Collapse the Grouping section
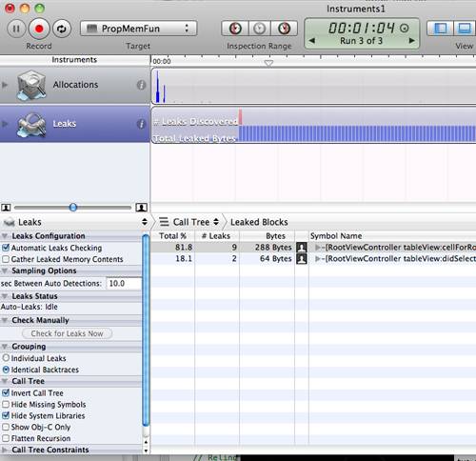Screen dimensions: 476x461 tap(5, 347)
